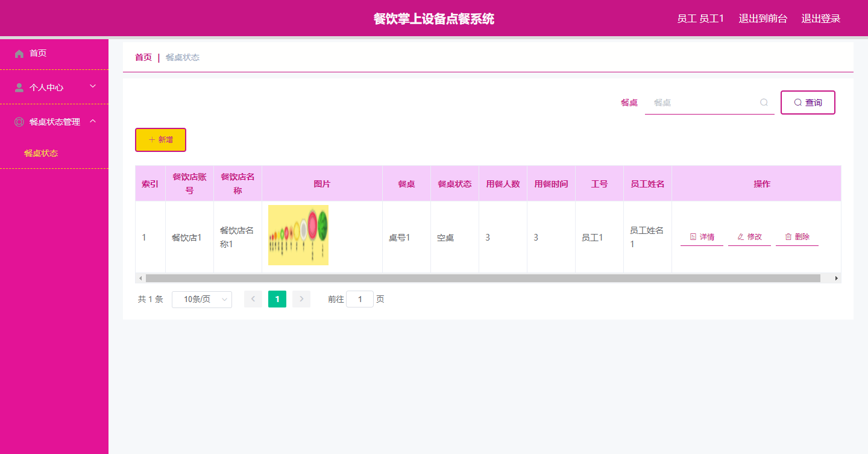Click the 用餐人数 column header
This screenshot has height=454, width=868.
503,184
